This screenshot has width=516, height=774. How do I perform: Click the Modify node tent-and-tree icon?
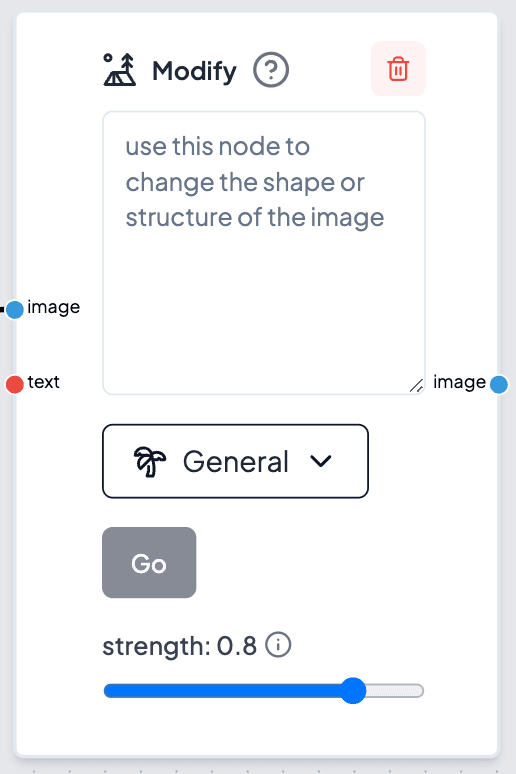coord(119,70)
